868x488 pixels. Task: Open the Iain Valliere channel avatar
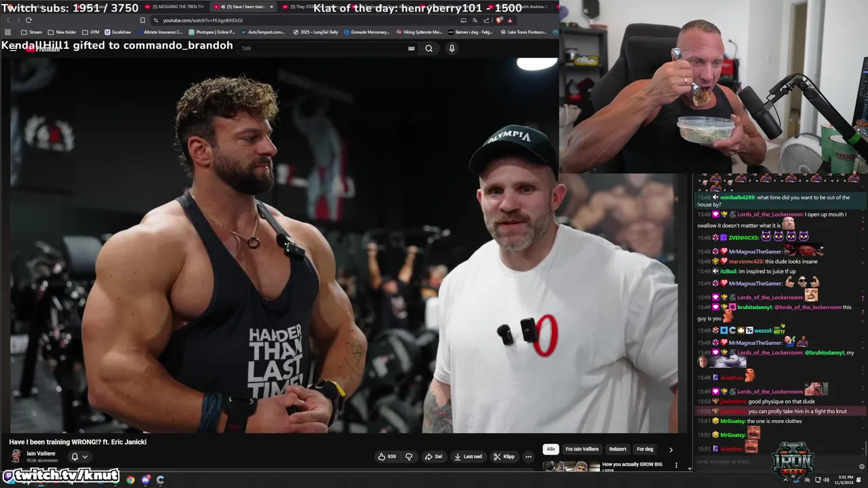click(x=16, y=456)
